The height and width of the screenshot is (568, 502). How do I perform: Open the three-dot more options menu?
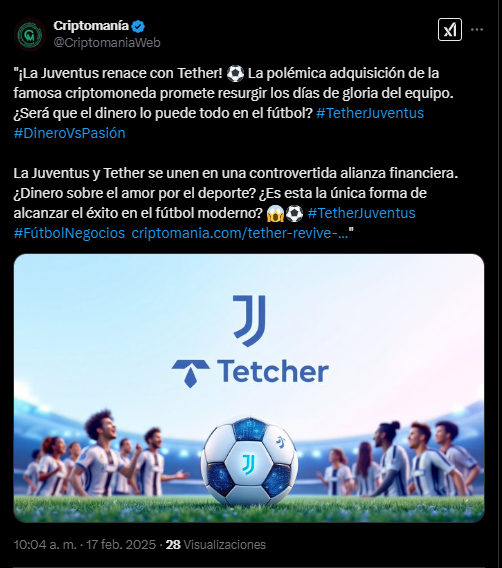[x=477, y=30]
